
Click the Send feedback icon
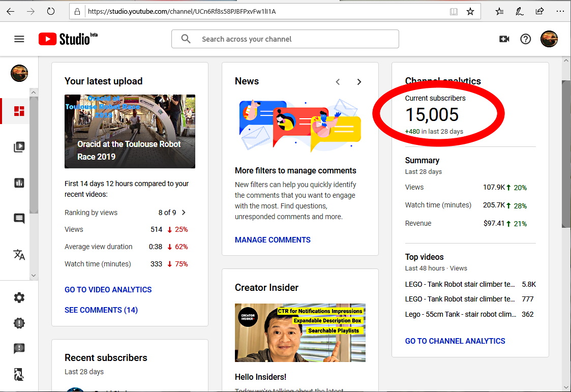(x=19, y=348)
